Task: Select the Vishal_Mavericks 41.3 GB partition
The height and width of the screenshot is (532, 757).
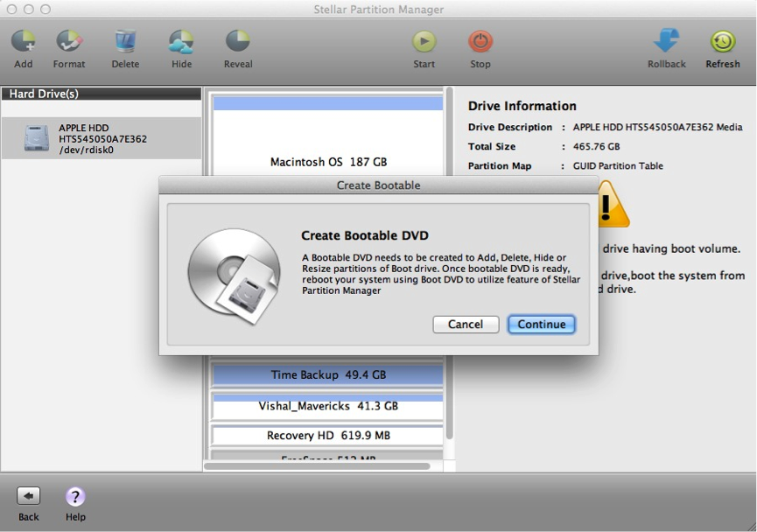Action: coord(328,406)
